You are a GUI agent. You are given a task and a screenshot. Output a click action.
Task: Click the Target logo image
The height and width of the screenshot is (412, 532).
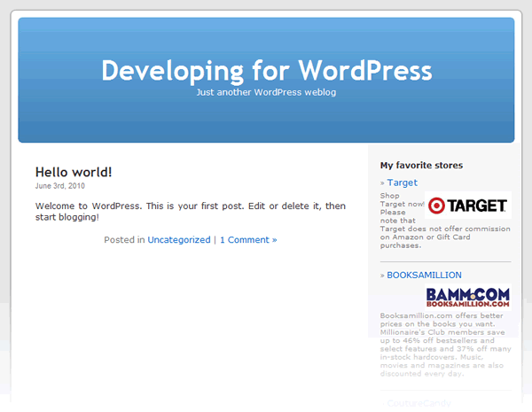coord(468,206)
